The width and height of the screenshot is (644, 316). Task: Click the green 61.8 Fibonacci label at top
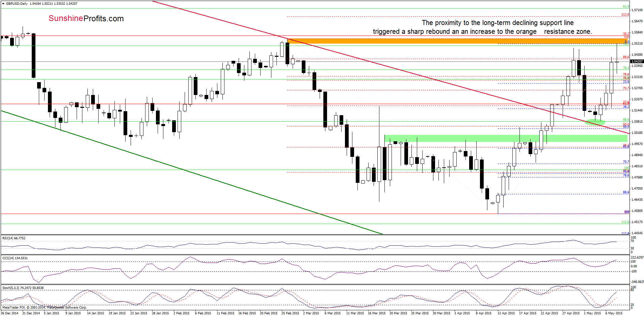[x=626, y=6]
